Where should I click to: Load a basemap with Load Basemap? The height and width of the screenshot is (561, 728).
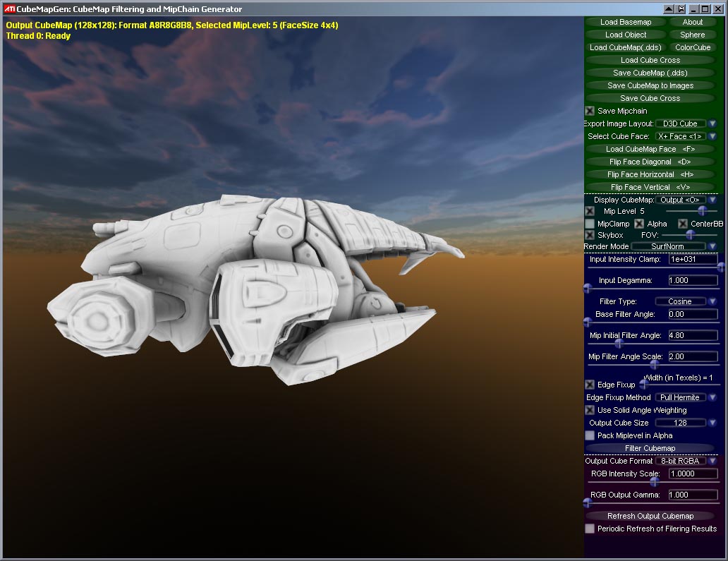(626, 22)
